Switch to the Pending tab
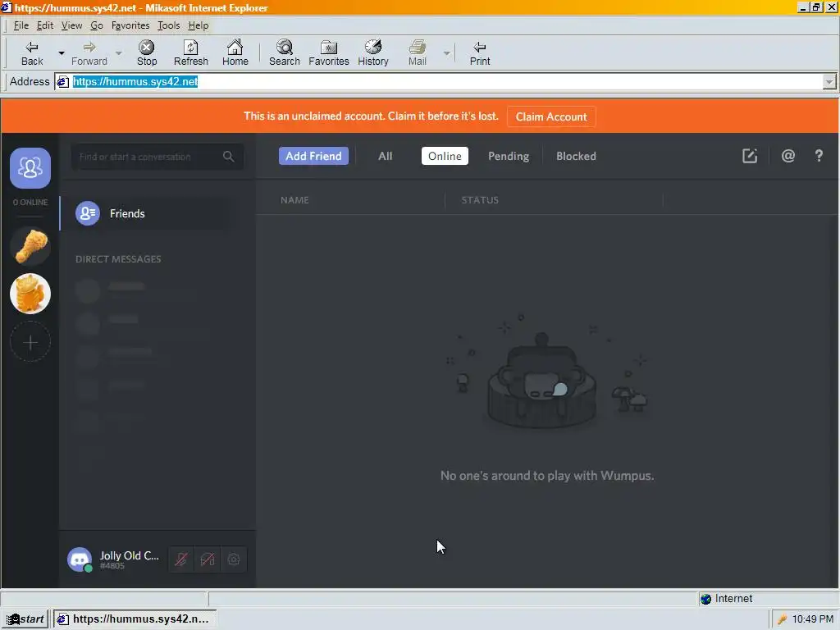Screen dimensions: 840x630 pos(509,156)
